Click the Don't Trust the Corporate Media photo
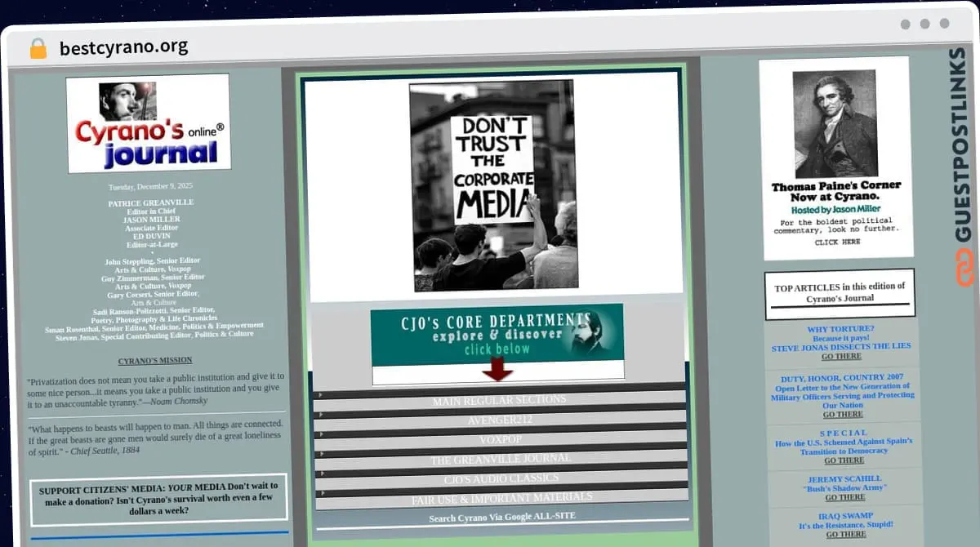Viewport: 980px width, 547px height. 493,185
